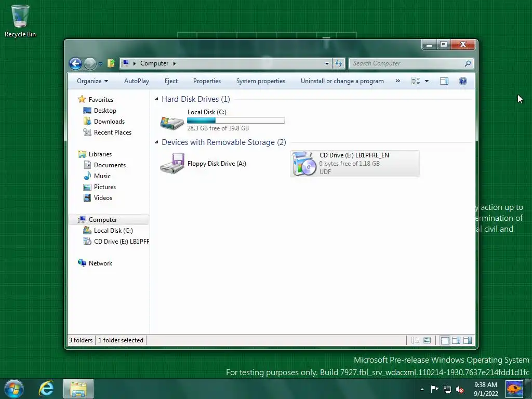The height and width of the screenshot is (399, 532).
Task: Click the Local Disk (C:) usage bar
Action: [236, 120]
